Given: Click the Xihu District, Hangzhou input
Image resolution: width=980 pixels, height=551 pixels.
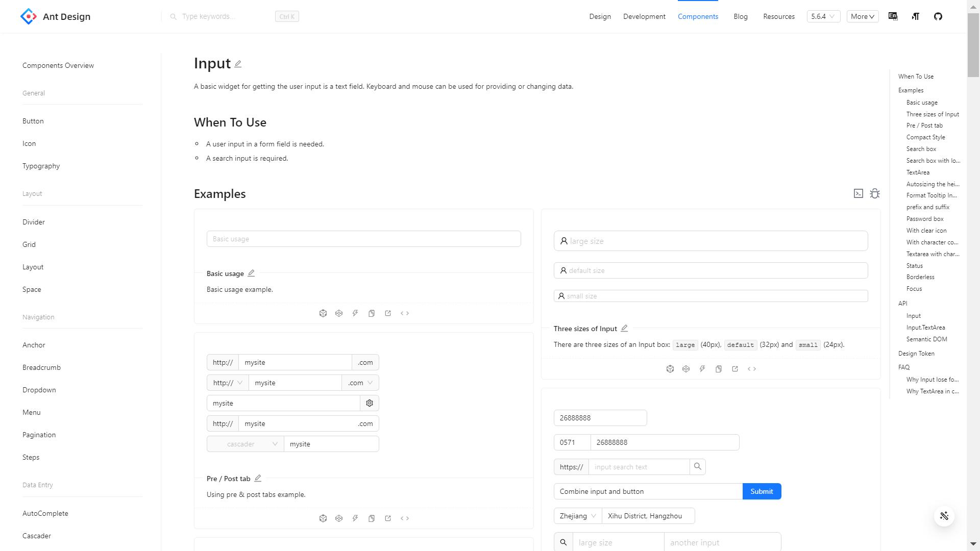Looking at the screenshot, I should point(648,516).
